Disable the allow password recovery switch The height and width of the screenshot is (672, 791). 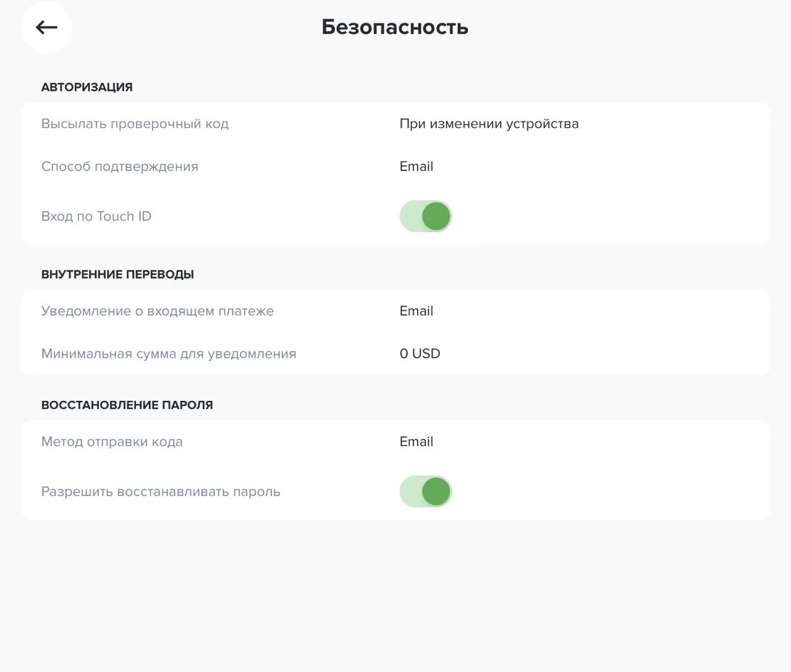[x=426, y=492]
